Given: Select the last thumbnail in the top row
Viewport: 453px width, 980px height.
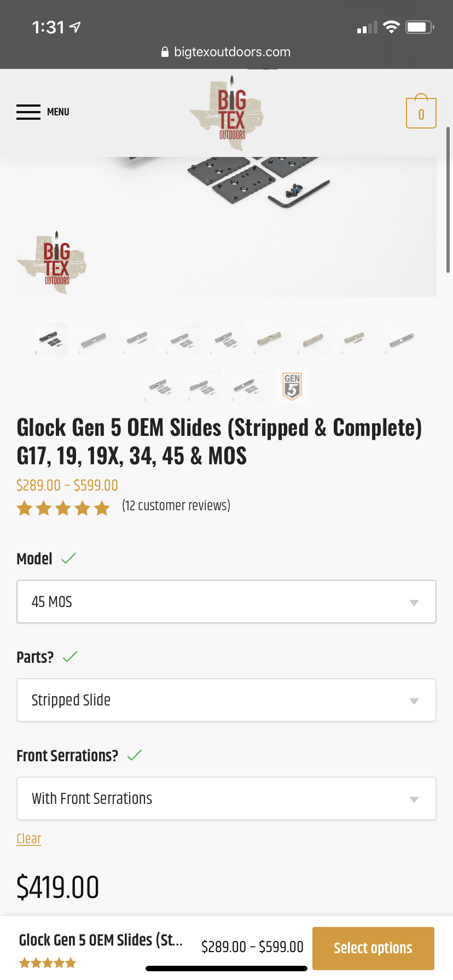Looking at the screenshot, I should (x=402, y=340).
